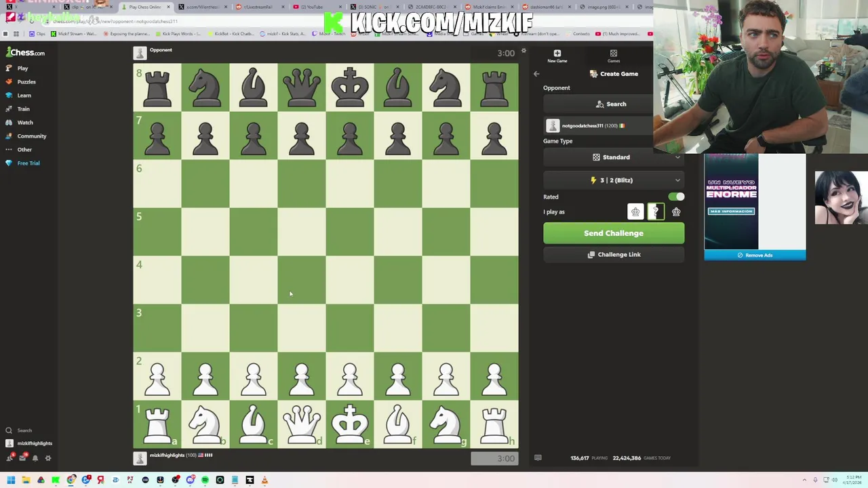Expand the 3 | 2 (Blitz) time control dropdown

pos(614,180)
